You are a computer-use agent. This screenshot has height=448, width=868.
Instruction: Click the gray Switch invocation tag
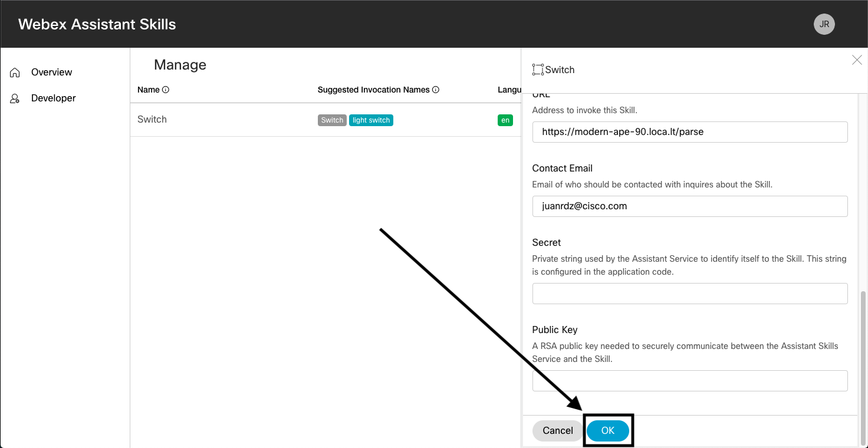tap(332, 120)
